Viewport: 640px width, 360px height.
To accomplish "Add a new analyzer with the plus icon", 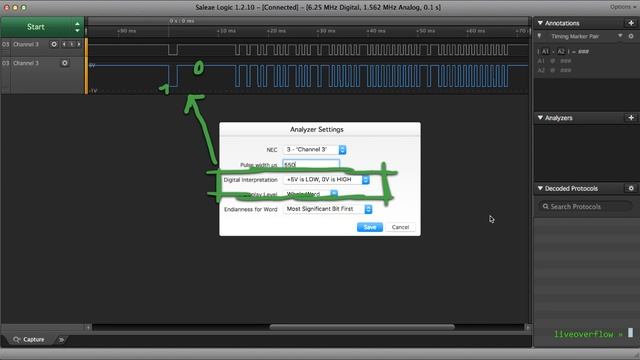I will [631, 118].
